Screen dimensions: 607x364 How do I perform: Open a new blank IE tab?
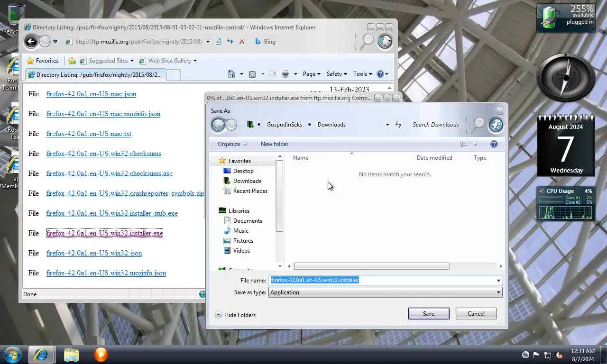point(174,75)
